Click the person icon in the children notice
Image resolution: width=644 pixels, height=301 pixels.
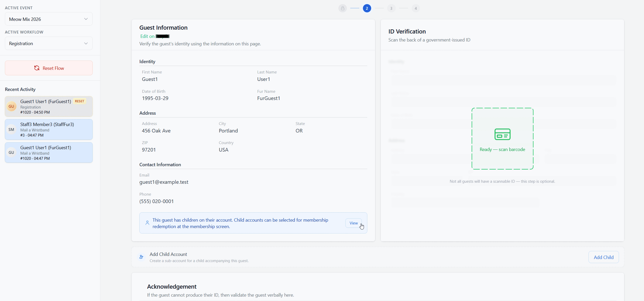coord(147,223)
